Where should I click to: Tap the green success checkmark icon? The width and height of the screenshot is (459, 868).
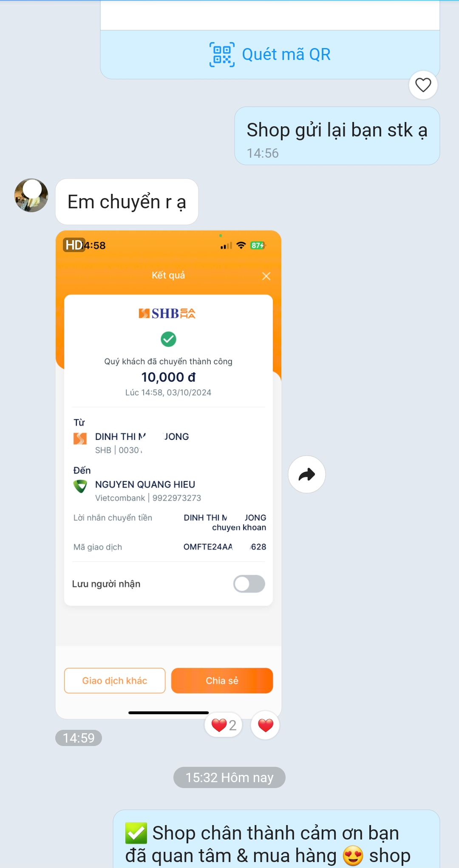pos(168,339)
